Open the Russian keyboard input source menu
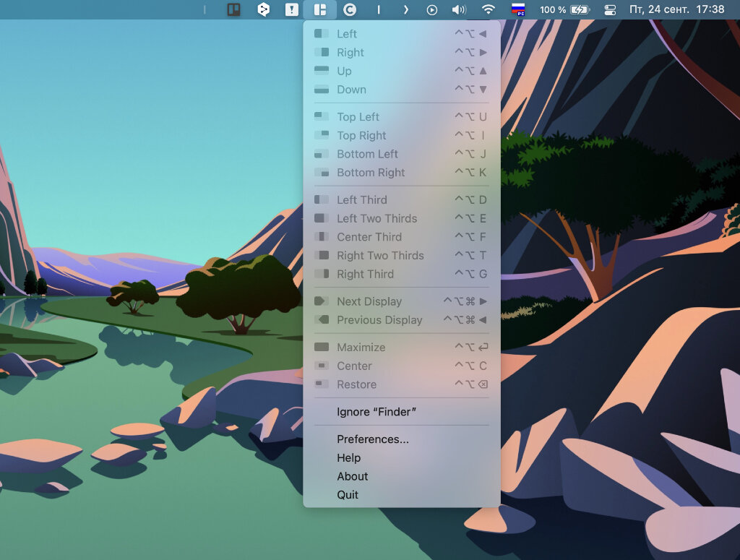This screenshot has width=740, height=560. pos(518,9)
